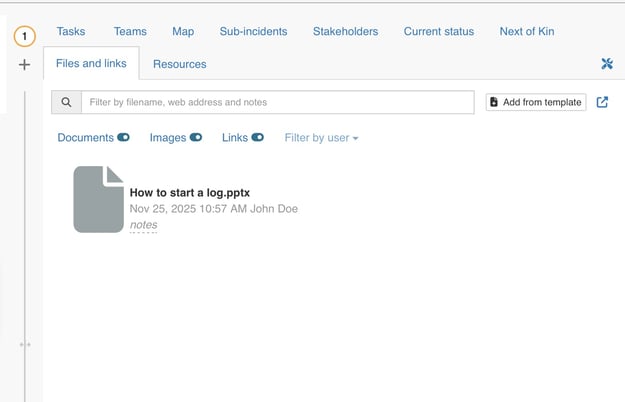Click the open in new window icon

click(x=602, y=102)
